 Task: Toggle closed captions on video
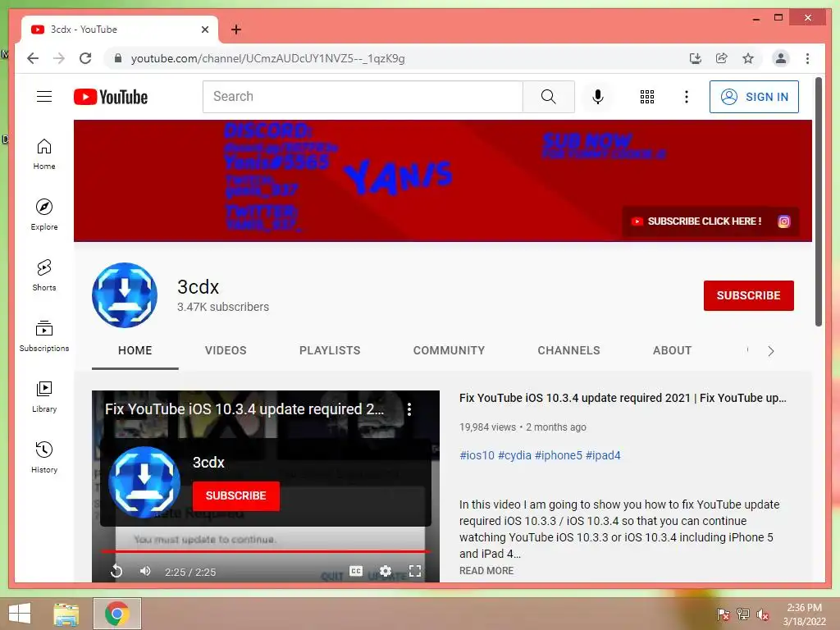(356, 571)
